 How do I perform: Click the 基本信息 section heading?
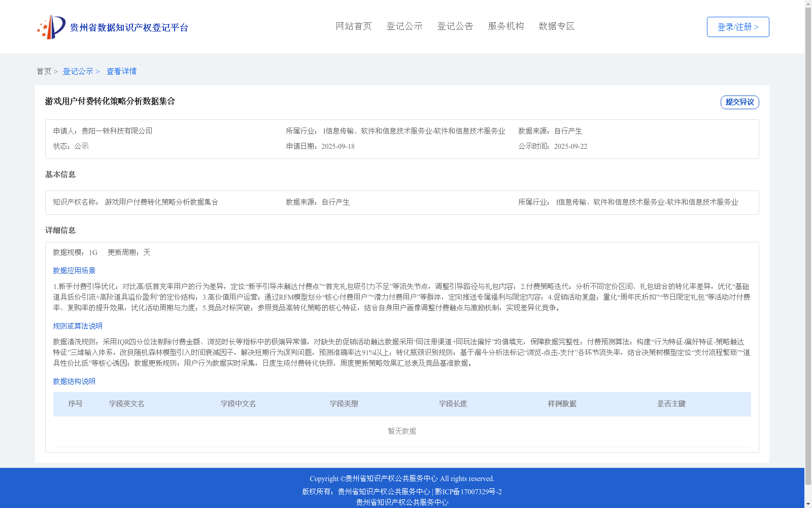(x=60, y=175)
